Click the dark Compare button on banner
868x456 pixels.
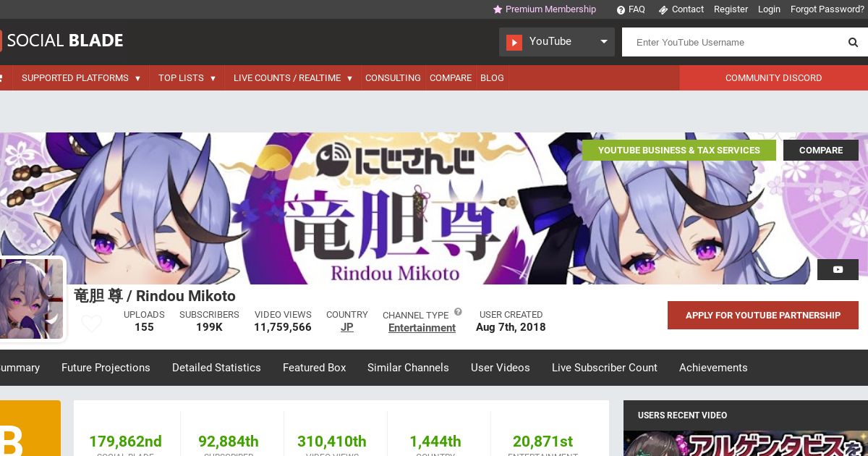coord(821,151)
